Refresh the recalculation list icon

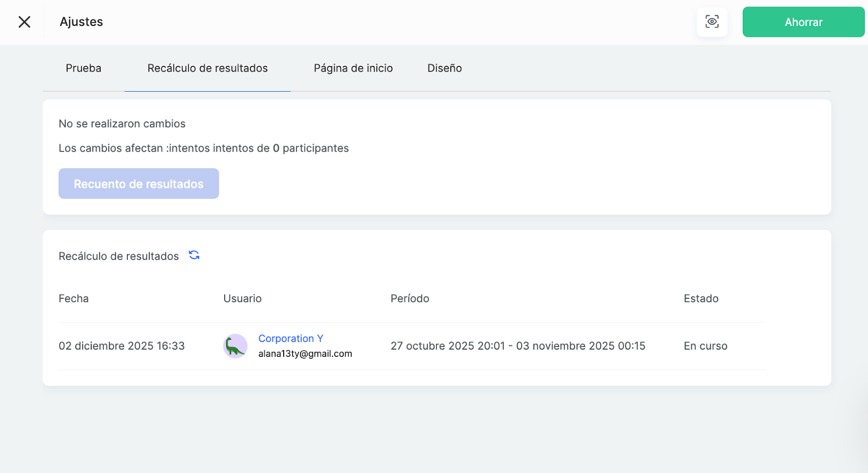[x=194, y=255]
